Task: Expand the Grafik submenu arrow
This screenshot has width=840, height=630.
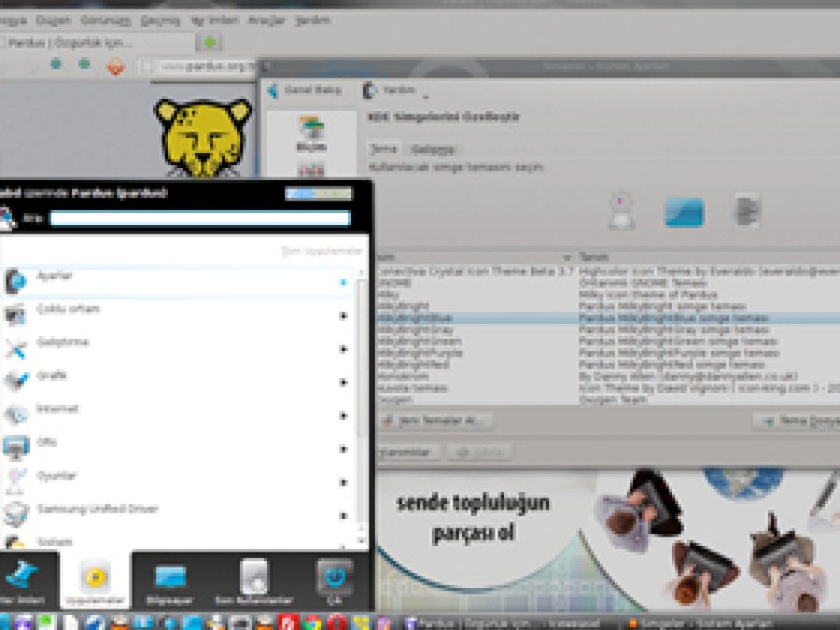Action: pyautogui.click(x=343, y=383)
